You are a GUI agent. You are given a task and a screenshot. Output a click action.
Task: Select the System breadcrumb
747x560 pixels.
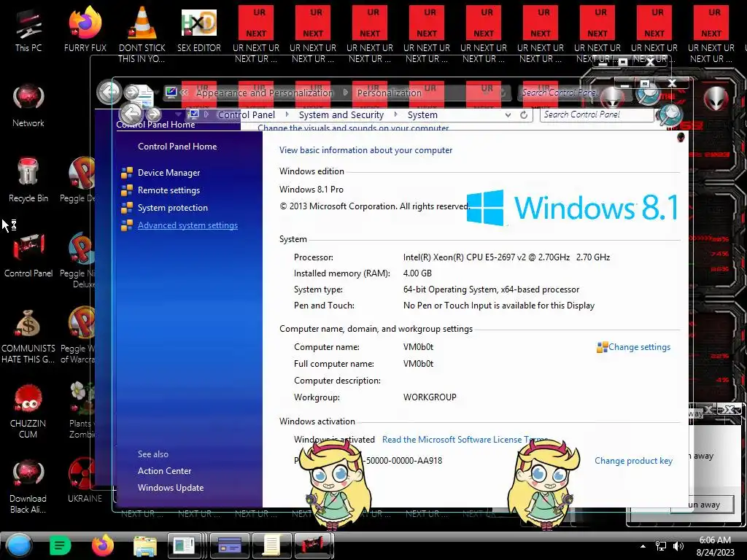[422, 114]
